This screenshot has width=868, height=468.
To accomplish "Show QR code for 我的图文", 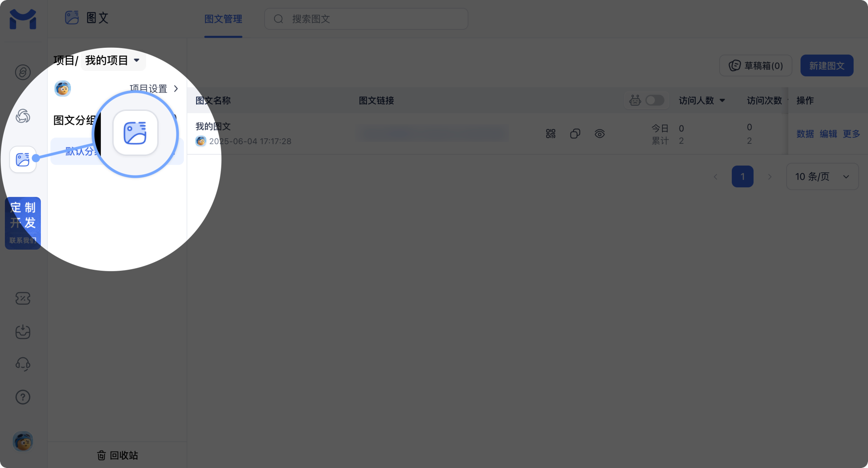I will click(550, 134).
